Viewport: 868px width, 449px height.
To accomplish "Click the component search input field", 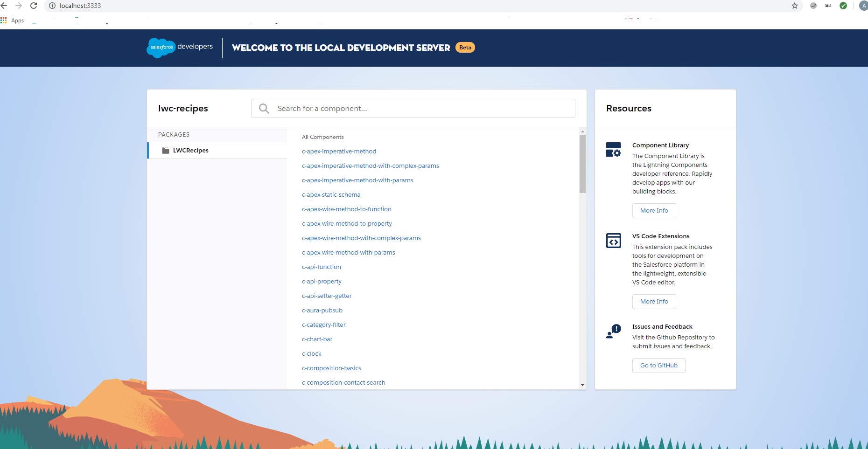I will click(x=413, y=108).
